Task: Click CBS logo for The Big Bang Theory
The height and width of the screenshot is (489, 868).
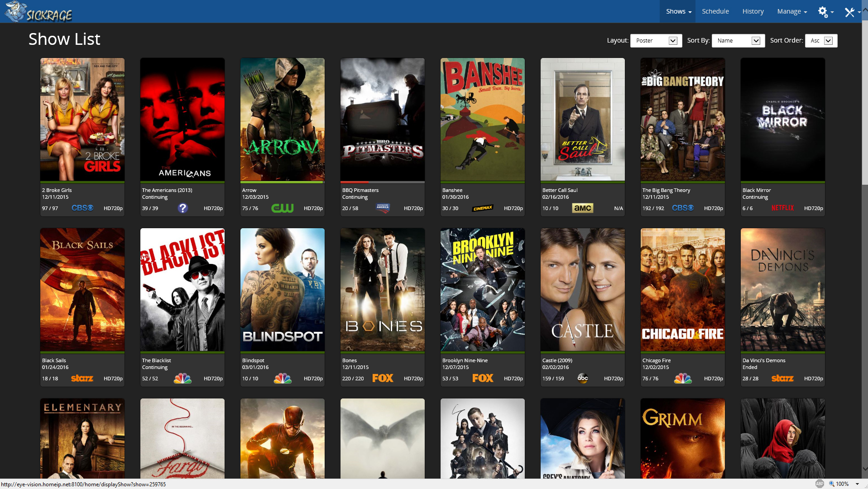Action: point(683,208)
